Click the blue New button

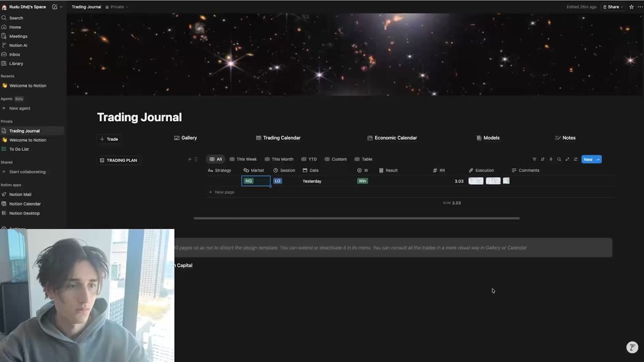pyautogui.click(x=588, y=159)
